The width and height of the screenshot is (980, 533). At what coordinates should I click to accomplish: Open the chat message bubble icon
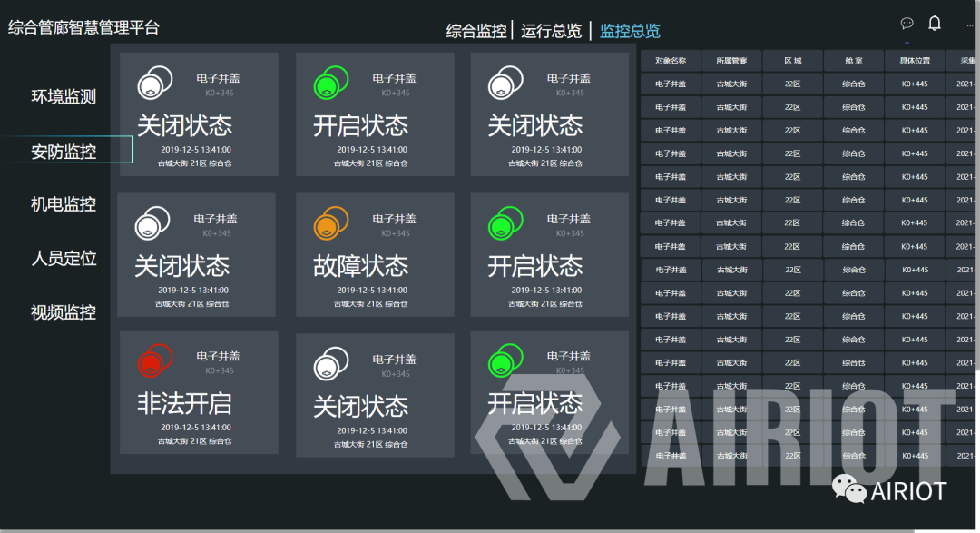click(906, 23)
